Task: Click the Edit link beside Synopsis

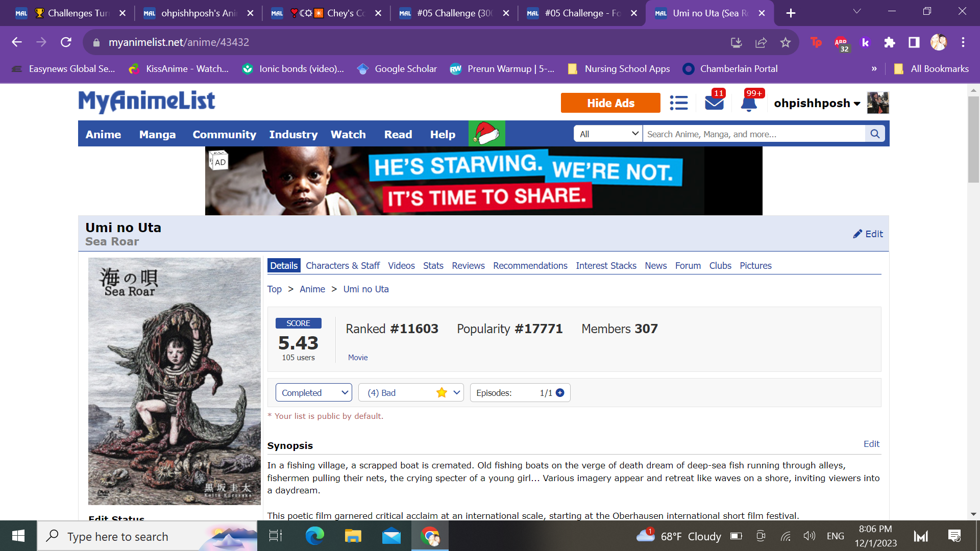Action: click(x=871, y=443)
